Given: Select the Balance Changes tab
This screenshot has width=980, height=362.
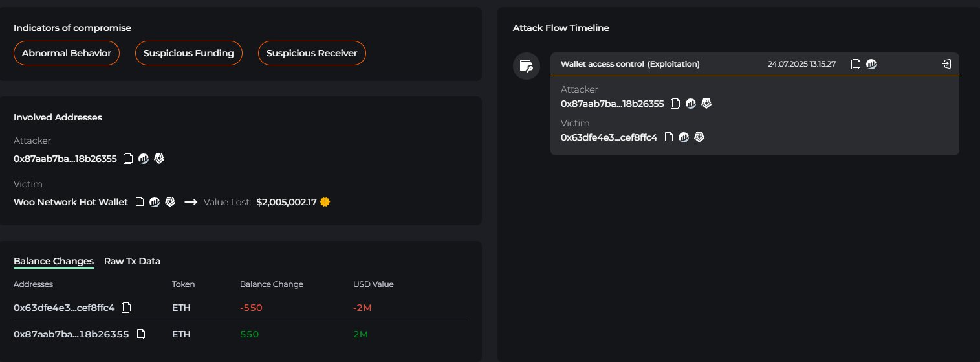Looking at the screenshot, I should point(54,261).
